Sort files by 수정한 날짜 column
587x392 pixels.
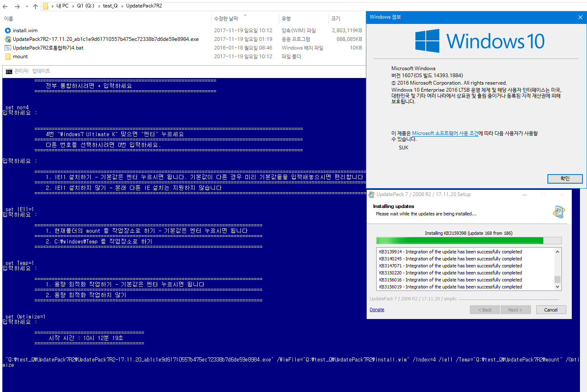[226, 19]
